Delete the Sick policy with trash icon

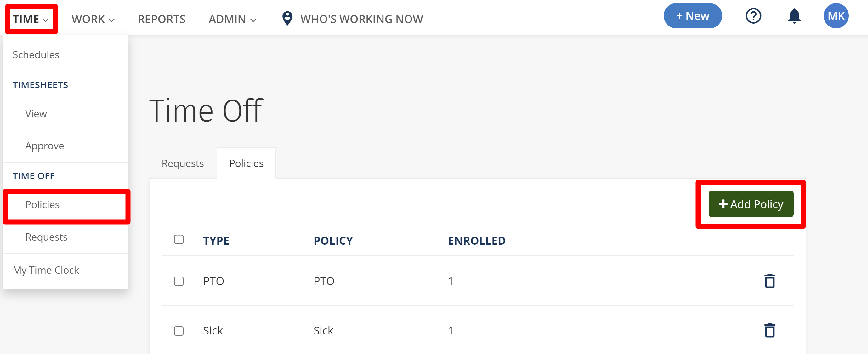coord(769,330)
